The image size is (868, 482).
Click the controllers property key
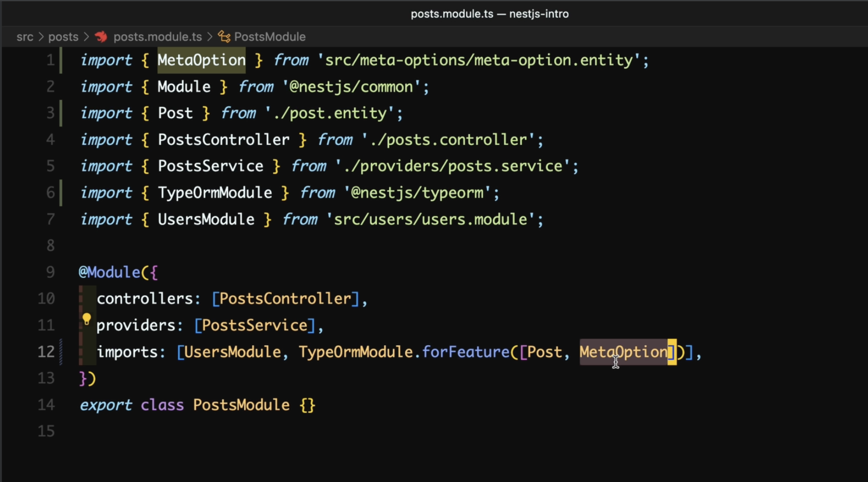coord(145,299)
